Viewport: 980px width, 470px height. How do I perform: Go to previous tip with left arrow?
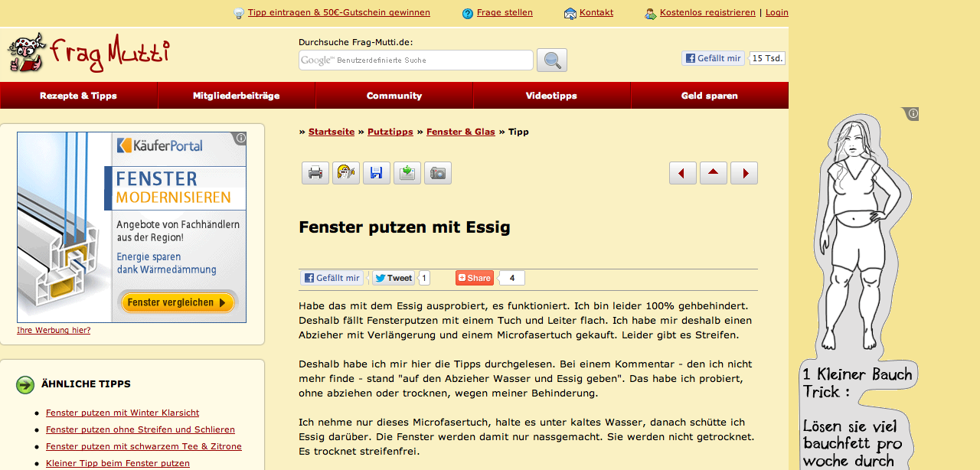pos(682,173)
